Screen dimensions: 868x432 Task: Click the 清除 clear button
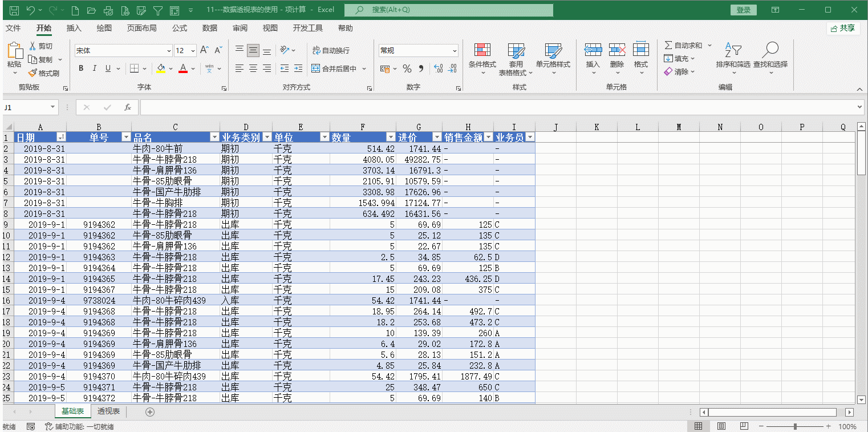[x=676, y=72]
